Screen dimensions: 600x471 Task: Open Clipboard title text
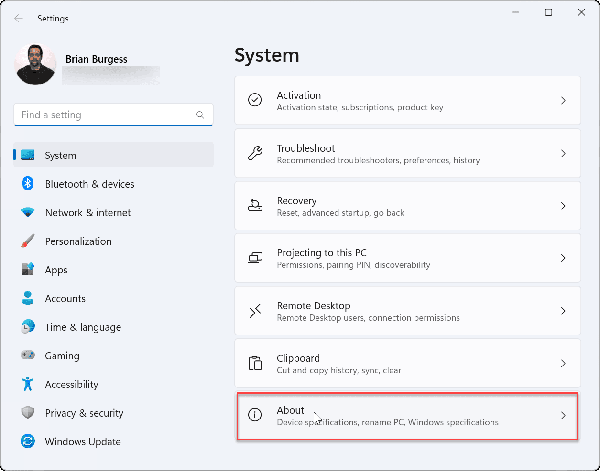pyautogui.click(x=298, y=359)
